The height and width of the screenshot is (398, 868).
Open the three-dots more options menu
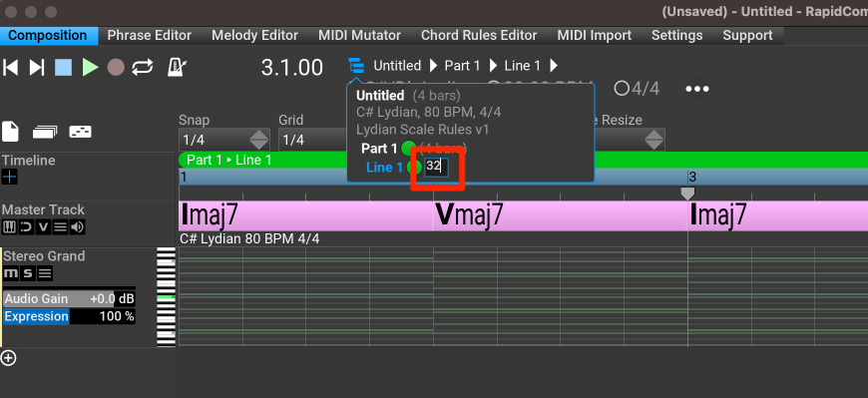pos(697,89)
